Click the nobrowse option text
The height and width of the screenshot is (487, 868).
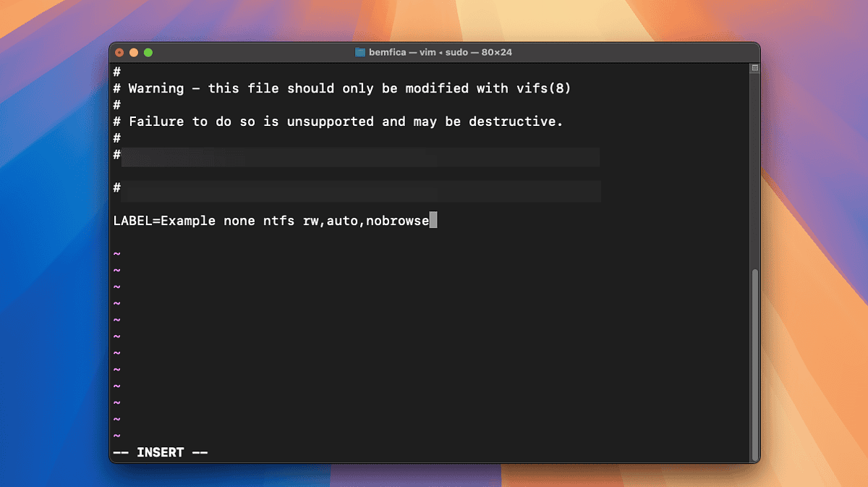(x=399, y=221)
